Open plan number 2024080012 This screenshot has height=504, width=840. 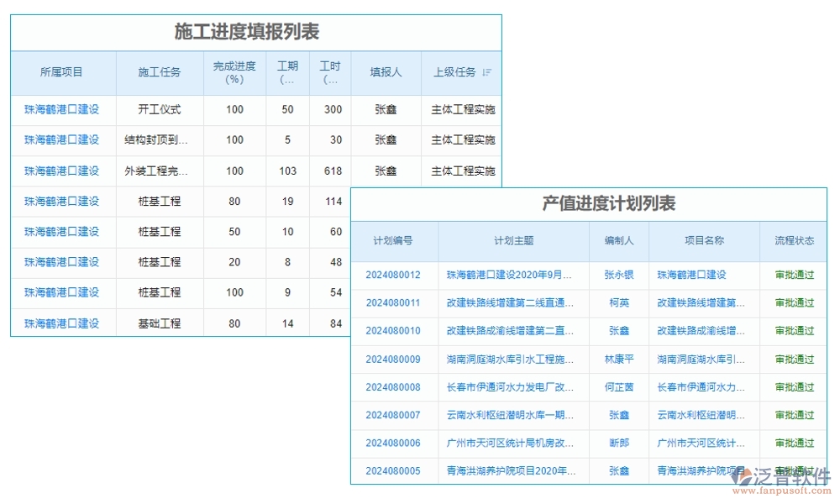(x=393, y=275)
